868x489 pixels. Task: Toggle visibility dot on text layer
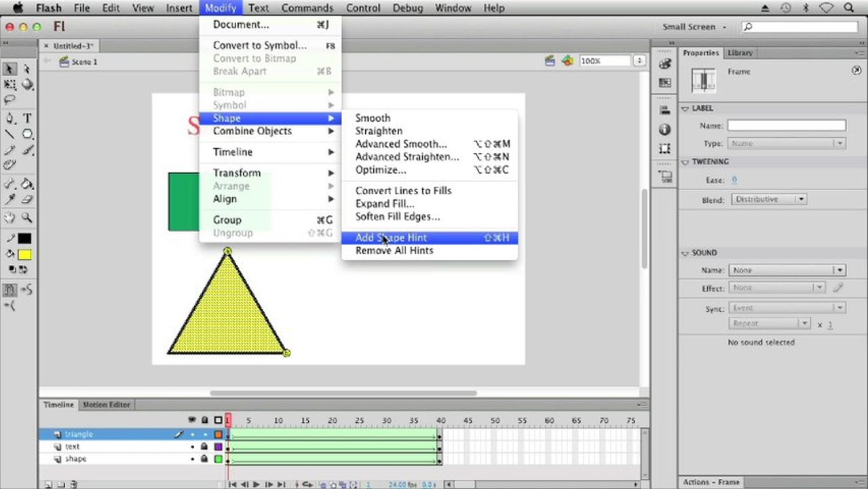[192, 447]
